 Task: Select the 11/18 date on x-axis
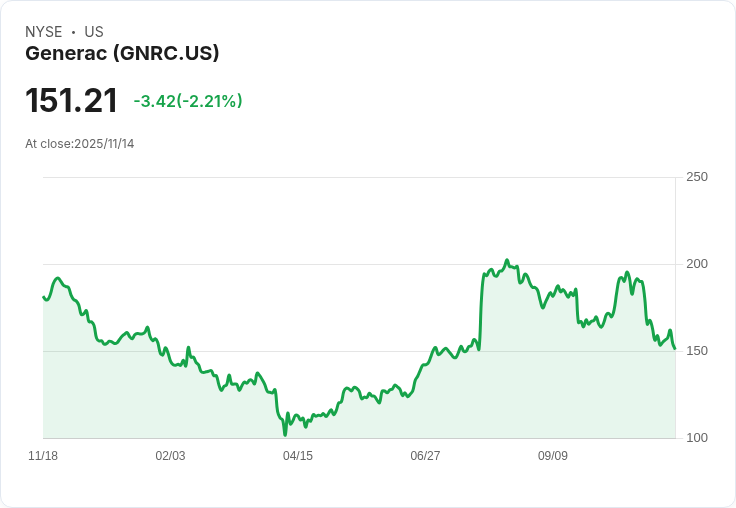tap(43, 456)
